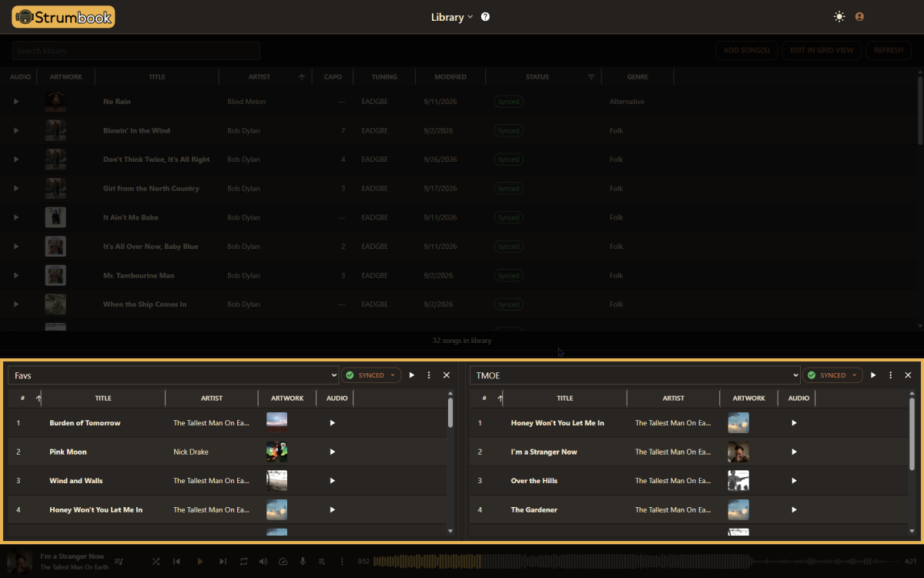Play audio for Mr. Tambourine Man
Image resolution: width=924 pixels, height=578 pixels.
point(16,275)
